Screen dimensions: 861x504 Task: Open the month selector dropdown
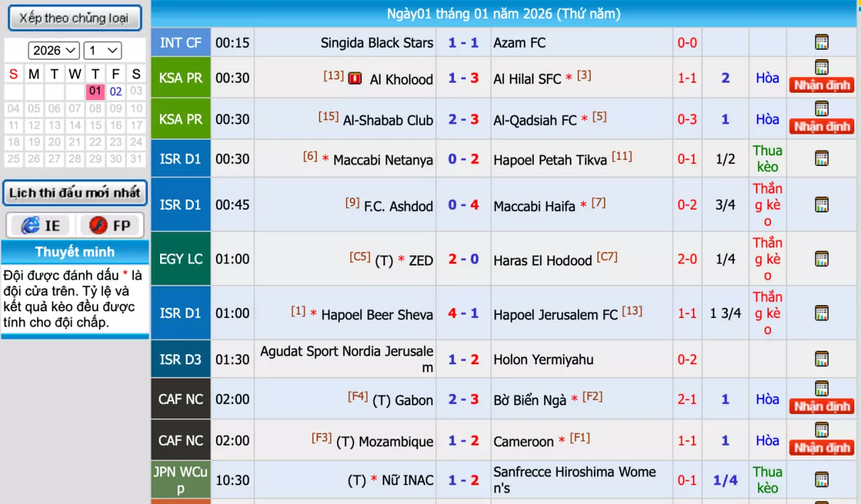(x=103, y=50)
